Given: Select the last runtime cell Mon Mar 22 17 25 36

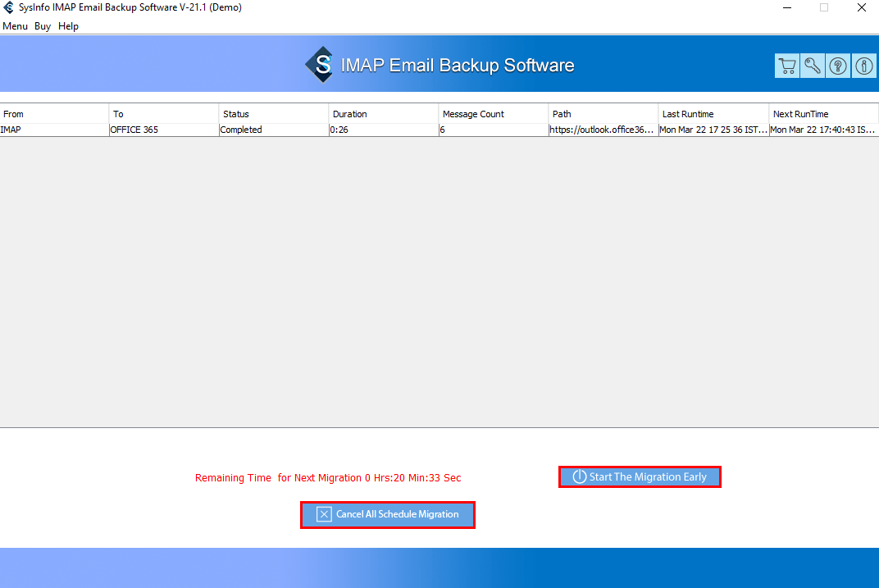Looking at the screenshot, I should (x=713, y=130).
